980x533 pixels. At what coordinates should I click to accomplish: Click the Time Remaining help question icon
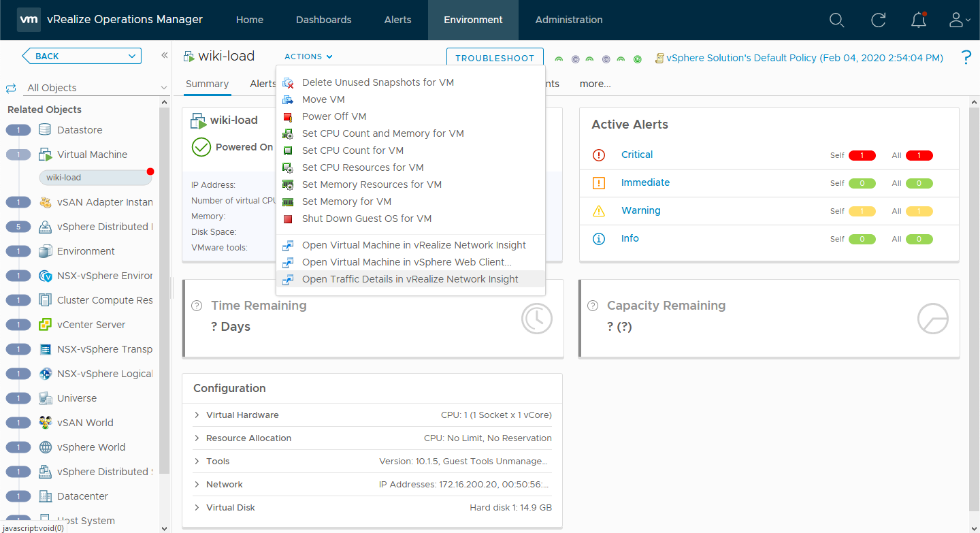coord(197,306)
